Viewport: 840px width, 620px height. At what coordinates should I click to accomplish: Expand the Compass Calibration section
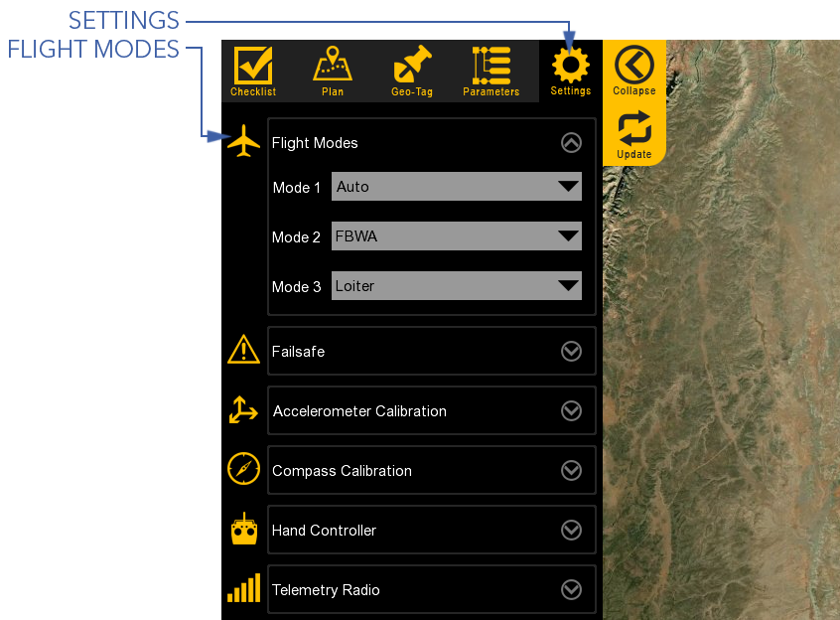pyautogui.click(x=571, y=469)
